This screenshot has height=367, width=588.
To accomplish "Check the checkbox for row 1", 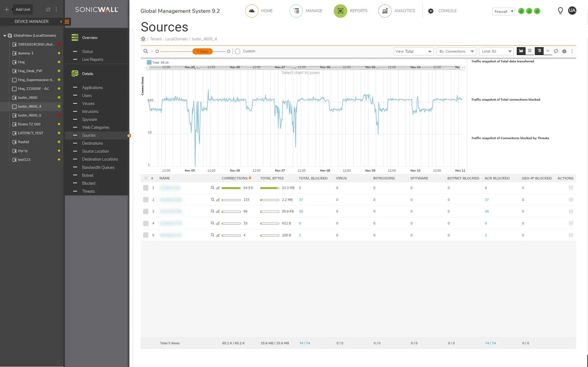I will [x=146, y=188].
